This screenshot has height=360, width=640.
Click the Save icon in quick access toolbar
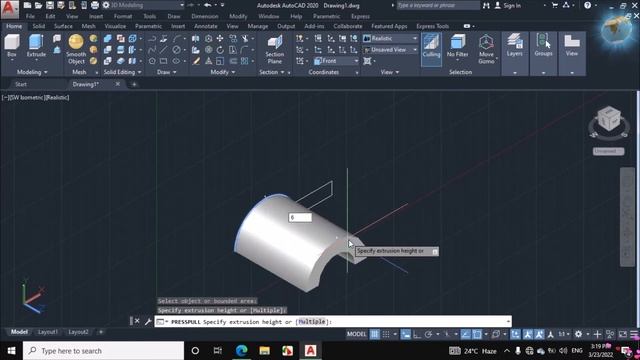click(50, 5)
